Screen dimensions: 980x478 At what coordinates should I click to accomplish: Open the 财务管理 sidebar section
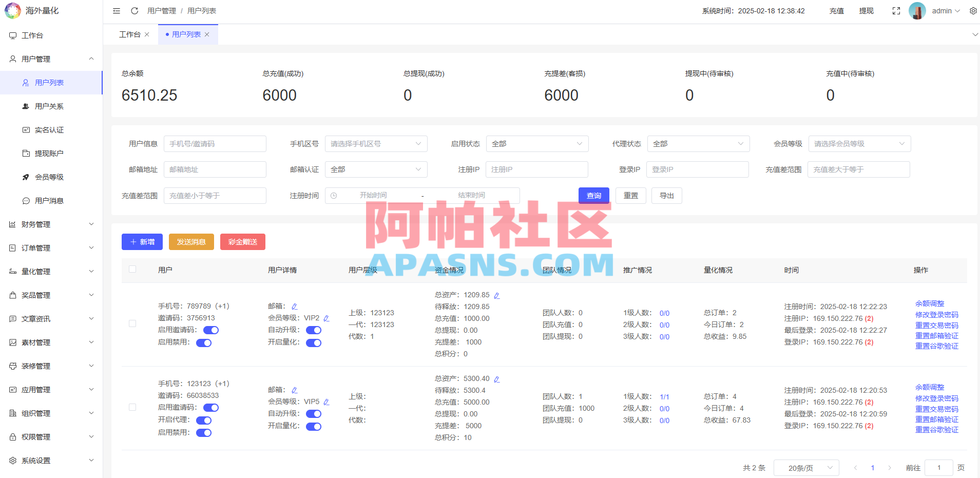coord(36,224)
